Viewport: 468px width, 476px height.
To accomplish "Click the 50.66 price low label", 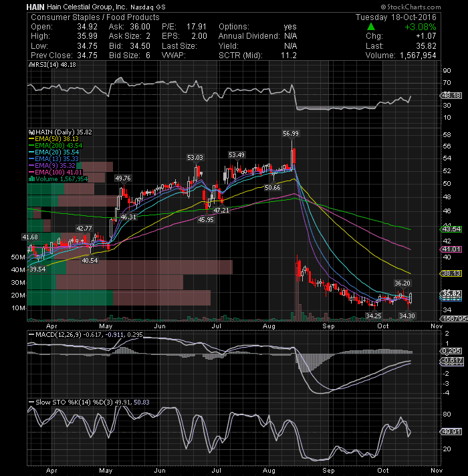I will click(x=273, y=188).
